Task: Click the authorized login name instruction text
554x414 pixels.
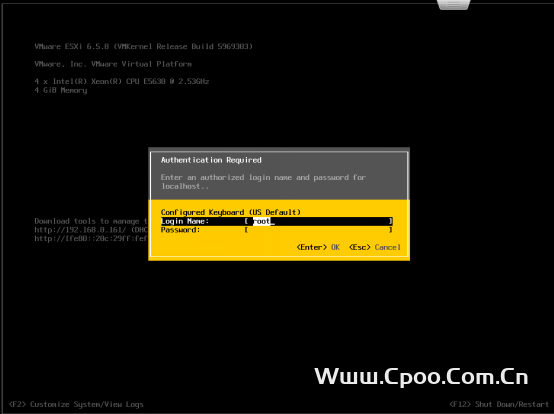Action: (263, 182)
